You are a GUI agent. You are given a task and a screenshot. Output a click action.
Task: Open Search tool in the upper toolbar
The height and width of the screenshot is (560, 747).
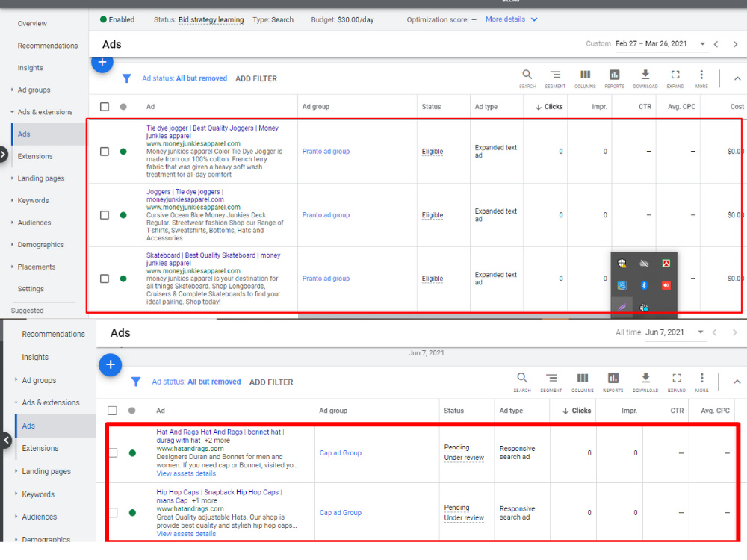(x=527, y=78)
